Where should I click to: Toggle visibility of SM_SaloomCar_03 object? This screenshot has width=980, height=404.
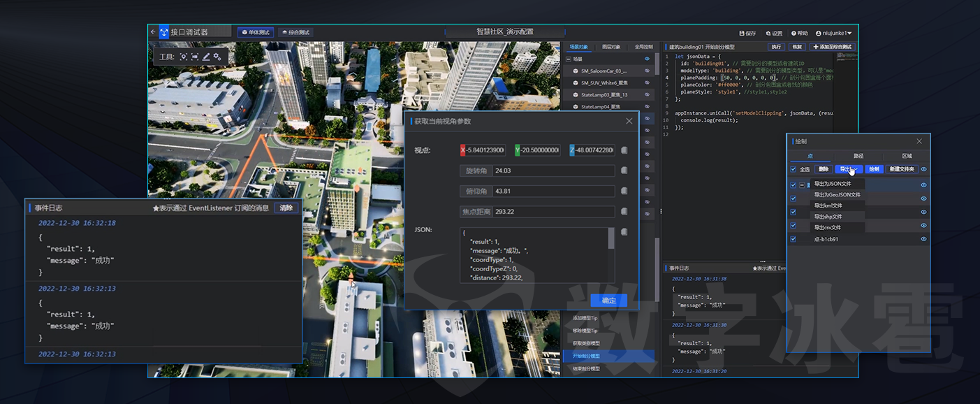(x=647, y=71)
